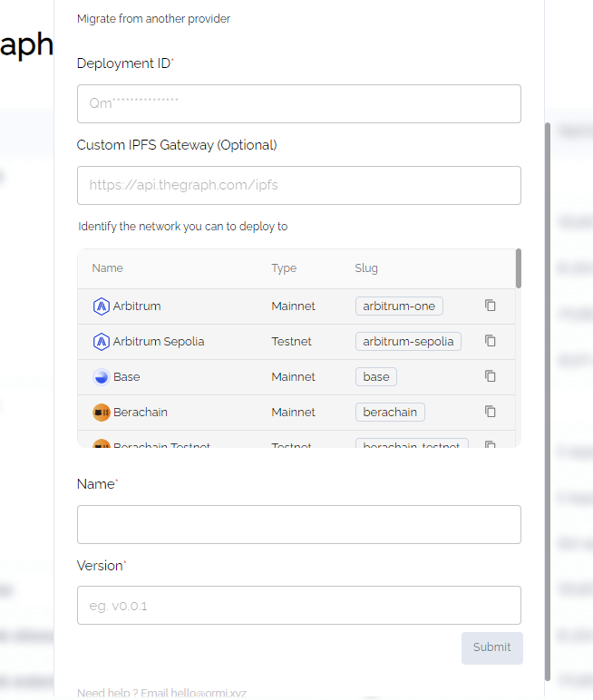Select the arbitrum-one slug chip

tap(399, 306)
